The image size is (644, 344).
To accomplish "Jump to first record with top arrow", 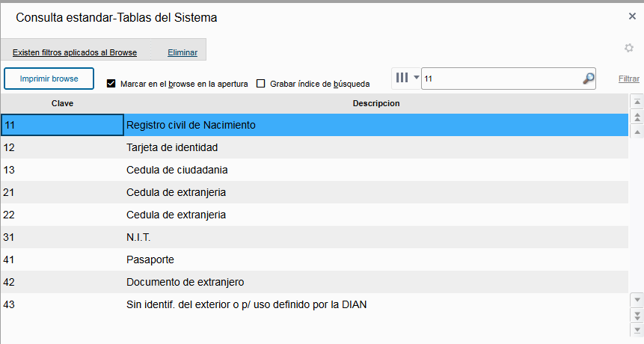I will (637, 102).
